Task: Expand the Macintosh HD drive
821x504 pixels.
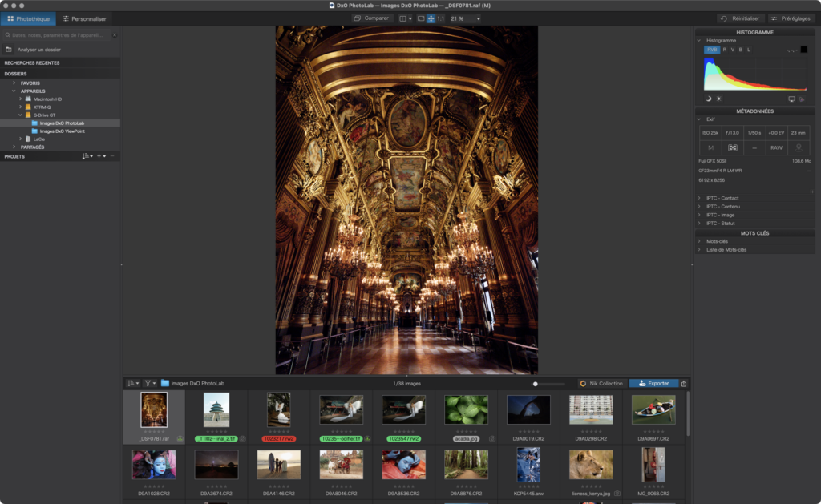Action: point(20,99)
